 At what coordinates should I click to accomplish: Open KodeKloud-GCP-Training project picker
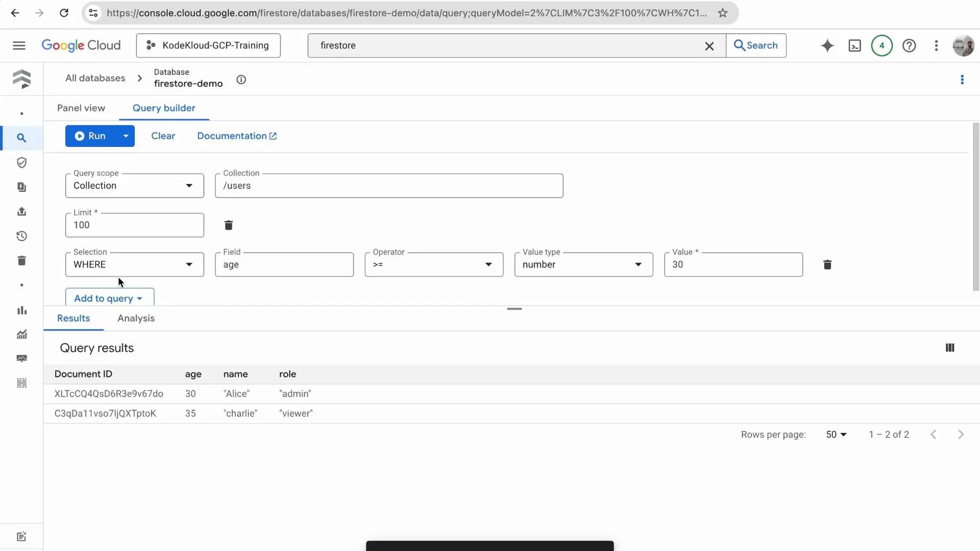coord(208,45)
